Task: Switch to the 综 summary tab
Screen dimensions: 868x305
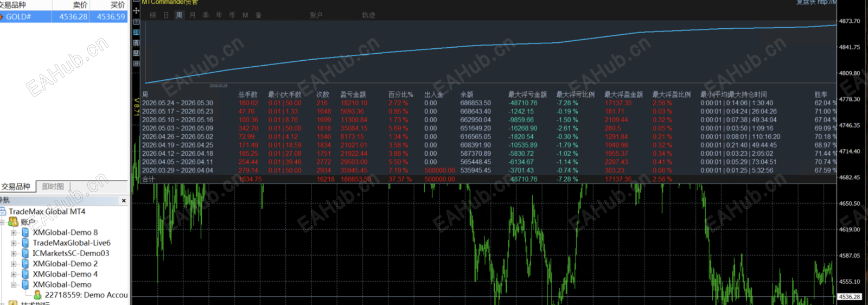Action: (153, 15)
